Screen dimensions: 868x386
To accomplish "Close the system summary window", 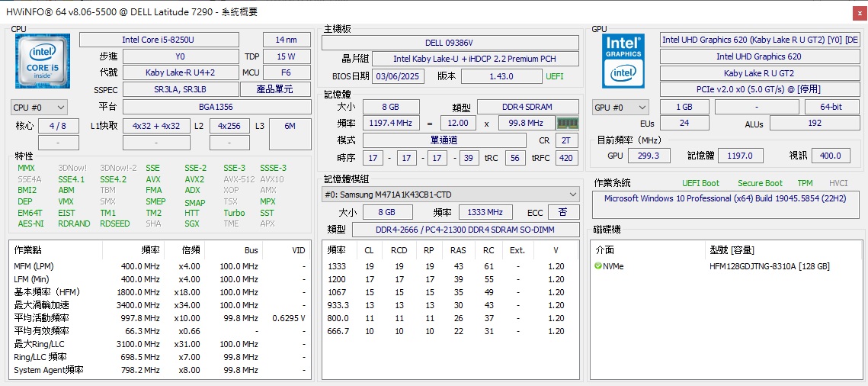I will click(x=859, y=11).
